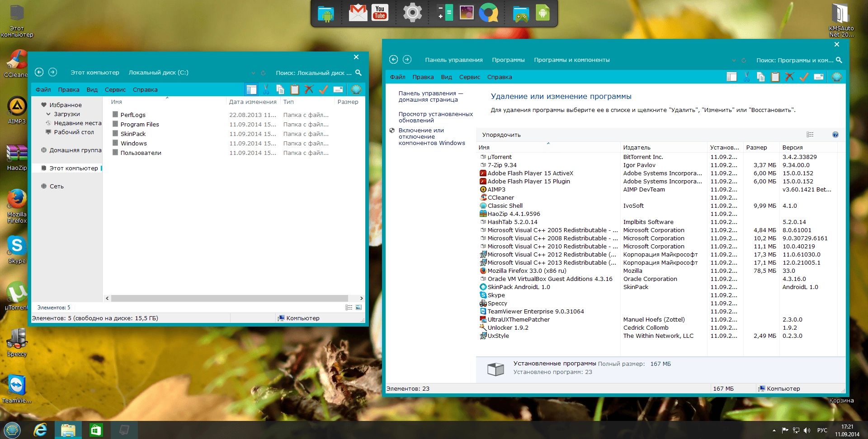
Task: Open Сервис menu in Local Disk window
Action: 115,90
